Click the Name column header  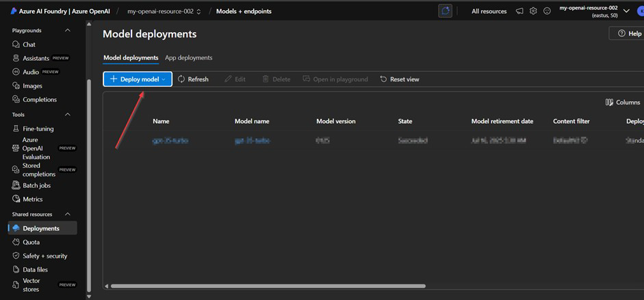pyautogui.click(x=161, y=122)
